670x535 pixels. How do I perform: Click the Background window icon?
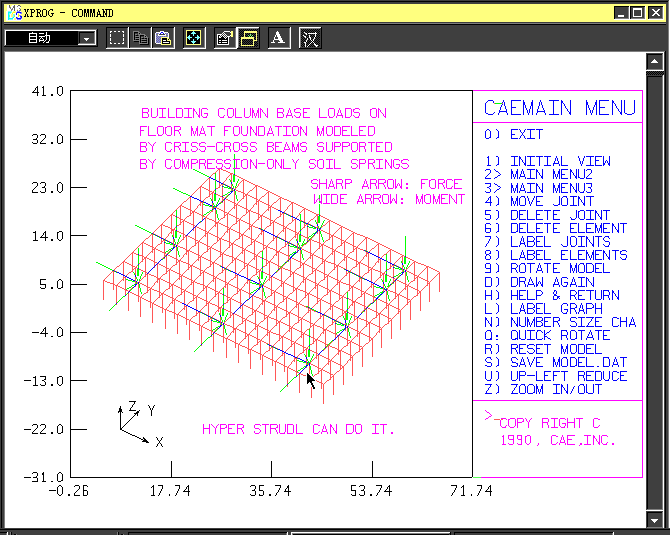click(248, 38)
